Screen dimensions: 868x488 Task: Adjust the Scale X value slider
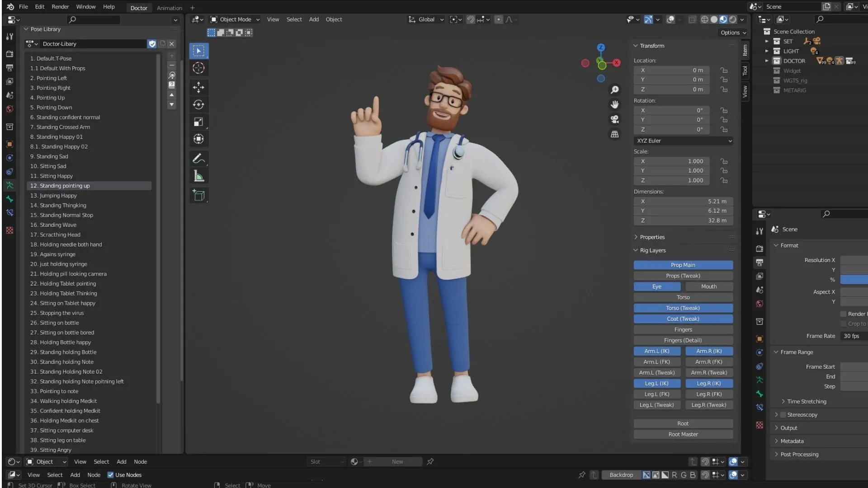coord(671,161)
